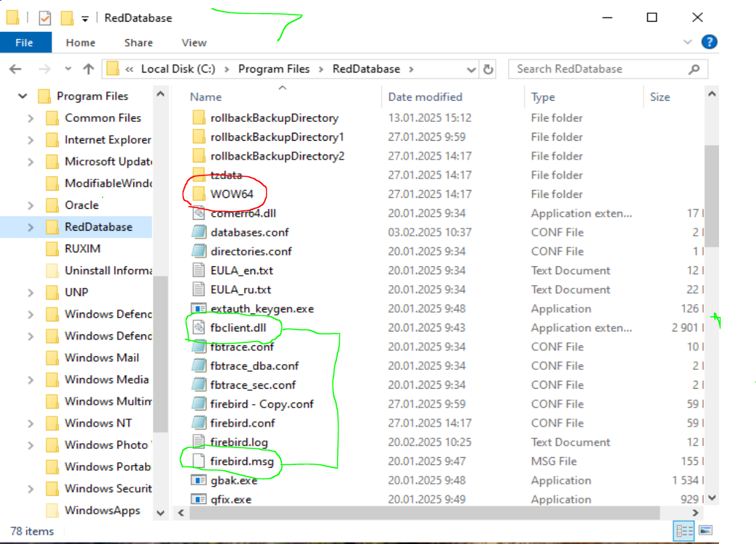Select the fbclient.dll file icon
The width and height of the screenshot is (756, 544).
pyautogui.click(x=199, y=327)
